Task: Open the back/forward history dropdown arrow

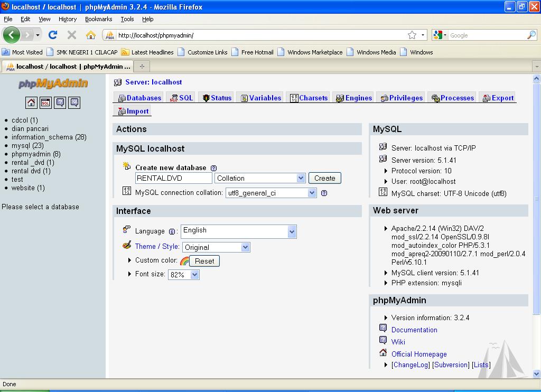Action: point(38,35)
